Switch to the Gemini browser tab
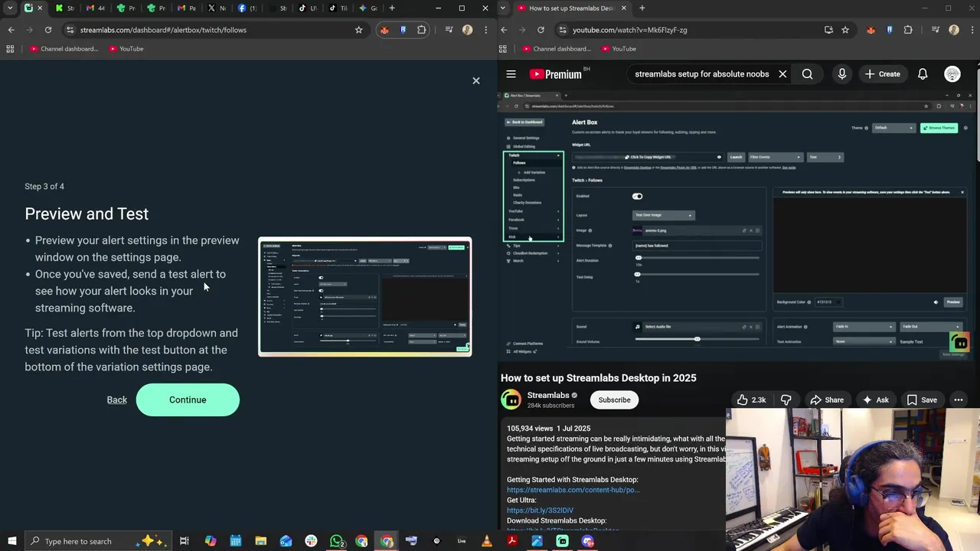This screenshot has height=551, width=980. point(369,8)
